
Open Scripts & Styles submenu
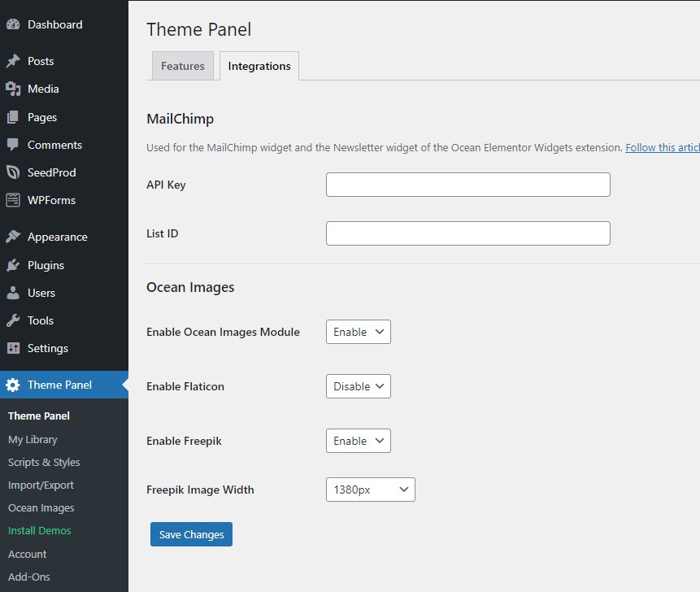click(x=44, y=463)
